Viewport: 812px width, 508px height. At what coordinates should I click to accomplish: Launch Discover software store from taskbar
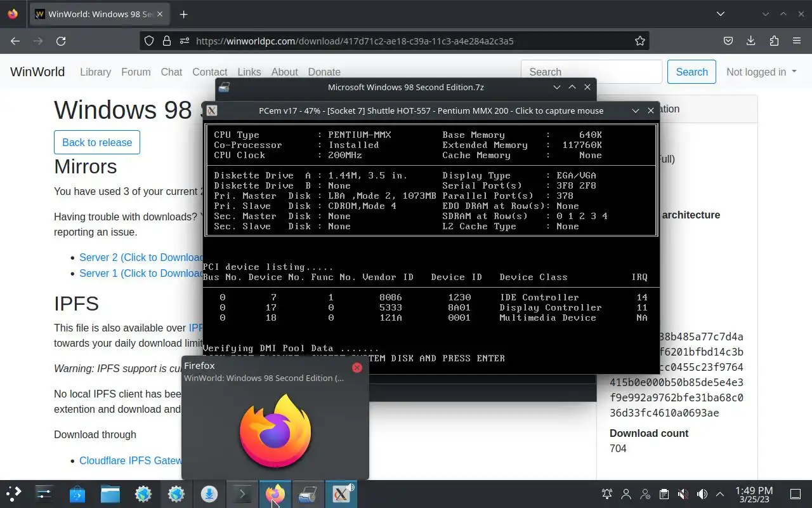pos(77,494)
